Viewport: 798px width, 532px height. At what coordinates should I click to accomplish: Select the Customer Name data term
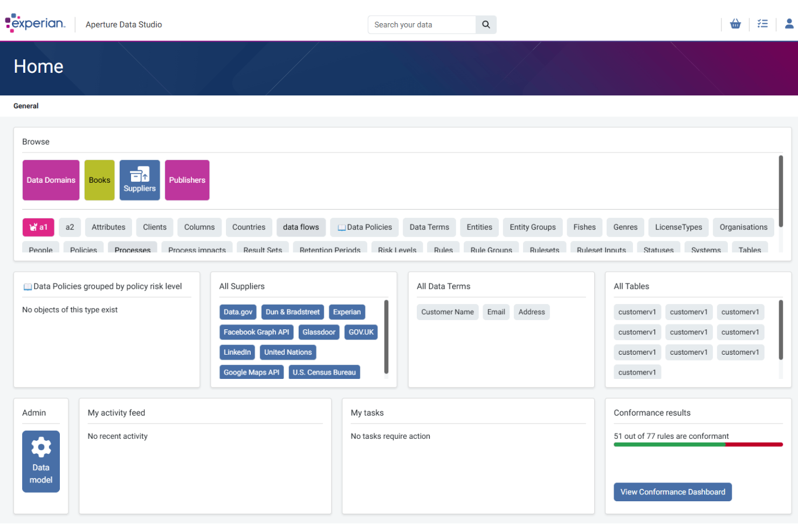tap(447, 312)
